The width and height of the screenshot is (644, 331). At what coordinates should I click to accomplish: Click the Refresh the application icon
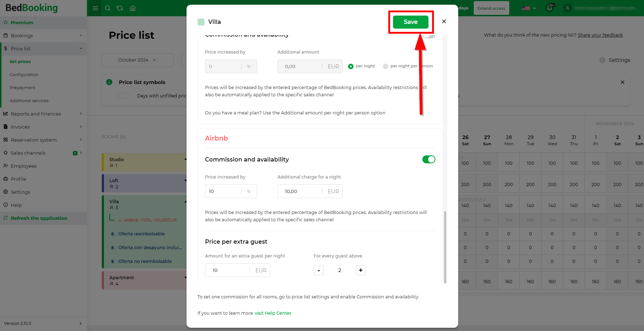point(6,218)
